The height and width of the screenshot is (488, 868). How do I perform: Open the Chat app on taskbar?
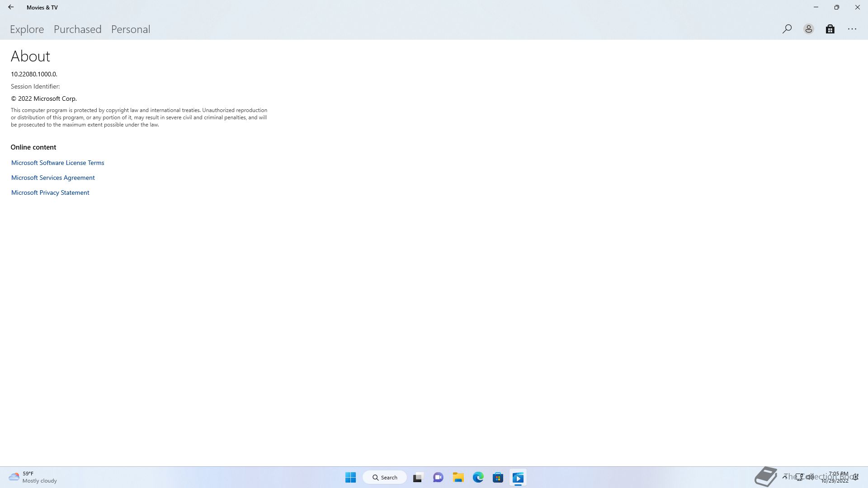pyautogui.click(x=438, y=477)
